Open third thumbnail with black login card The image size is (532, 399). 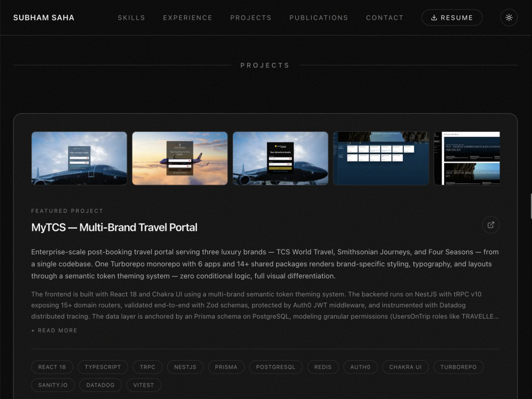click(x=280, y=159)
